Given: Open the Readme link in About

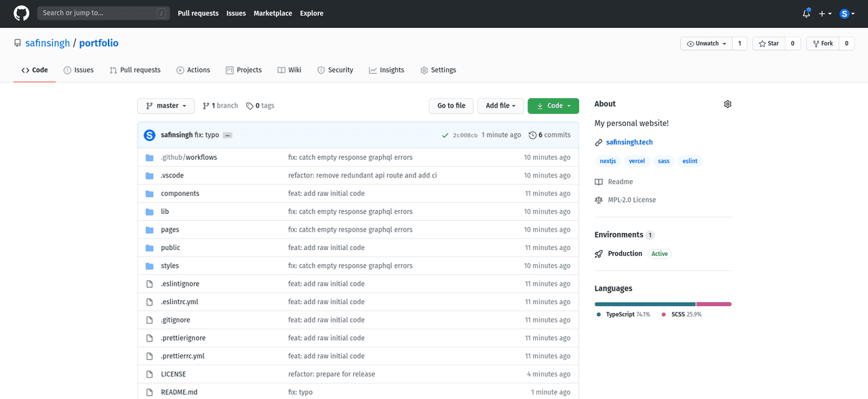Looking at the screenshot, I should (x=614, y=182).
